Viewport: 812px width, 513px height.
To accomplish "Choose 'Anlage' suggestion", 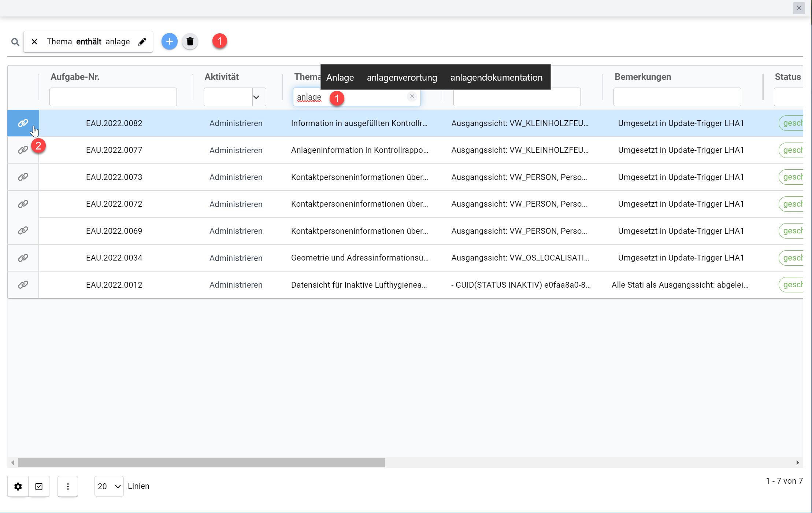I will [340, 77].
